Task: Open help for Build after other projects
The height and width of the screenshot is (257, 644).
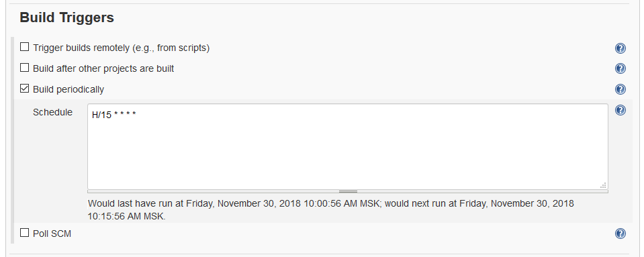Action: coord(620,68)
